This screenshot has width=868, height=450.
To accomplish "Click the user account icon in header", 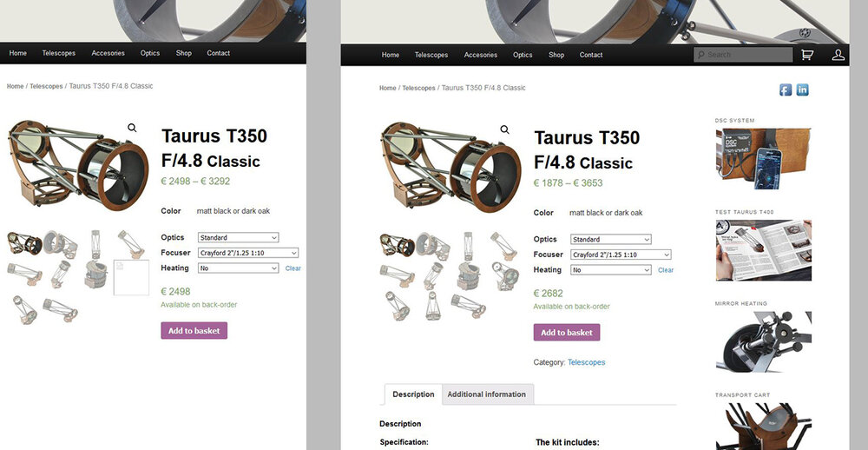I will coord(838,55).
